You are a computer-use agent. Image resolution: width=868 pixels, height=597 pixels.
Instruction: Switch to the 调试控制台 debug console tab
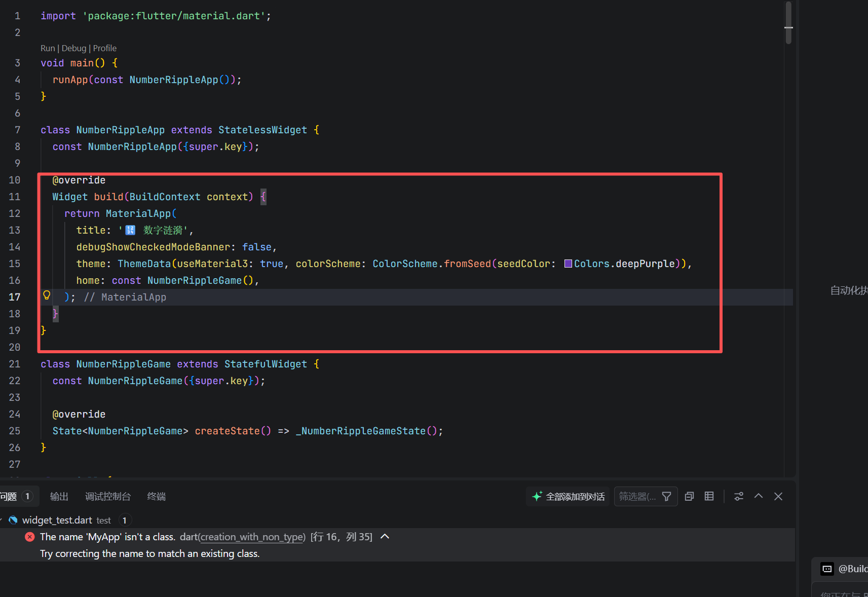point(108,497)
